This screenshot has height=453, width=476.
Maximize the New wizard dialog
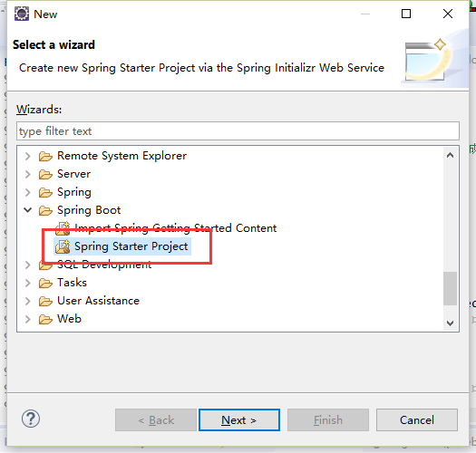[x=406, y=14]
